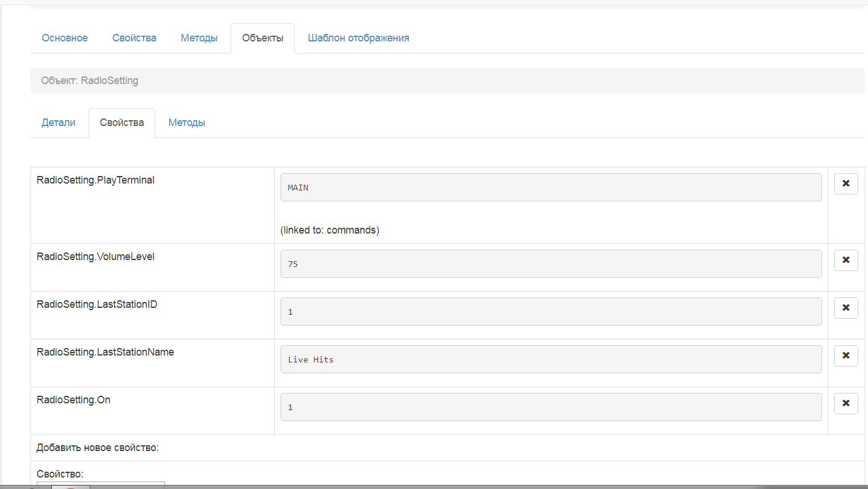Delete the RadioSetting.PlayTerminal property
868x489 pixels.
point(846,184)
